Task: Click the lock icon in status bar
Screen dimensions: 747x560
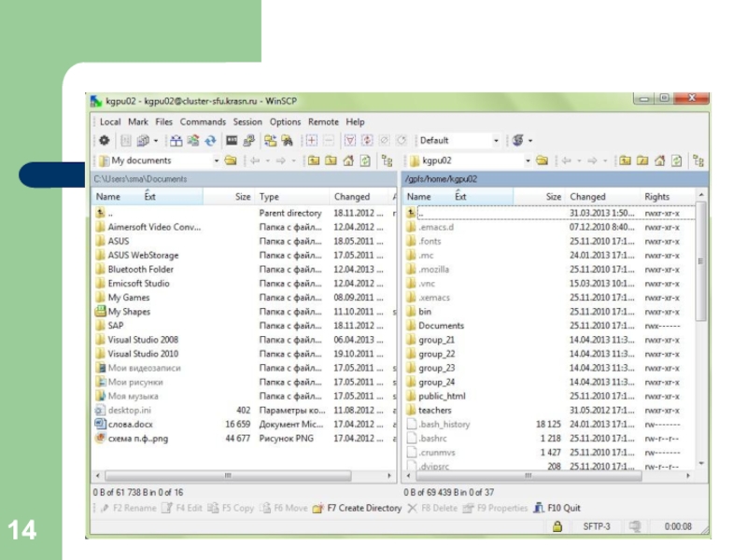Action: pyautogui.click(x=557, y=527)
